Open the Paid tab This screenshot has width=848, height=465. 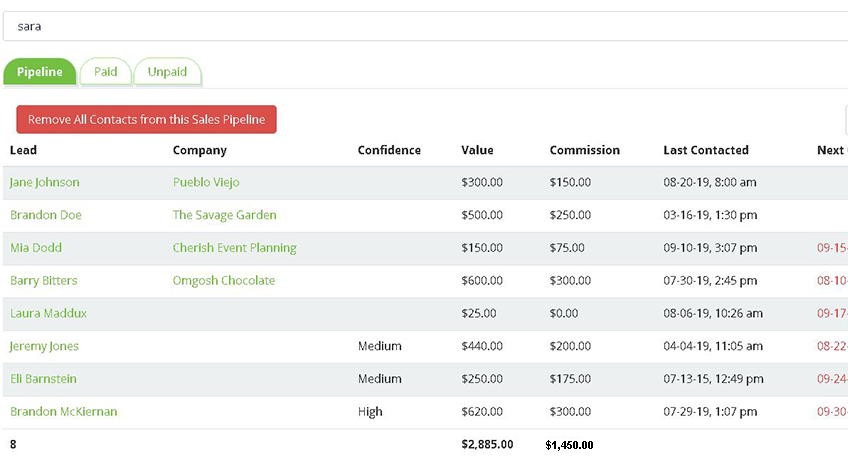(x=105, y=72)
